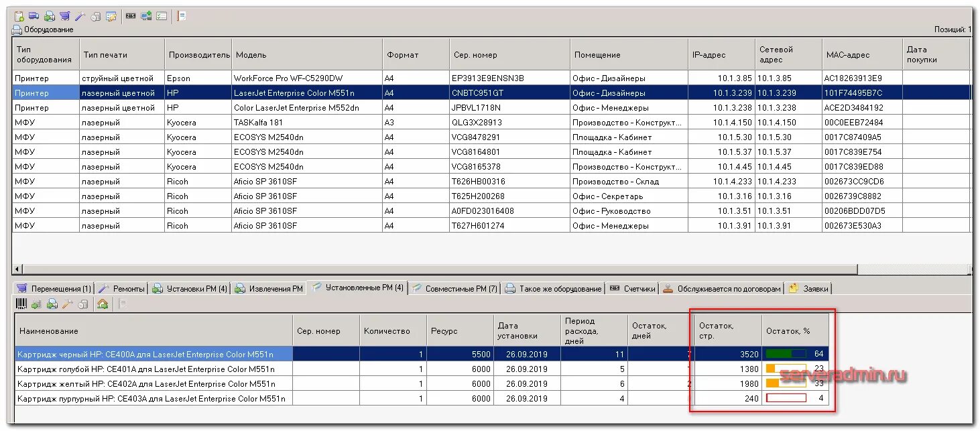
Task: Open the Перемещения (1) tab
Action: (54, 289)
